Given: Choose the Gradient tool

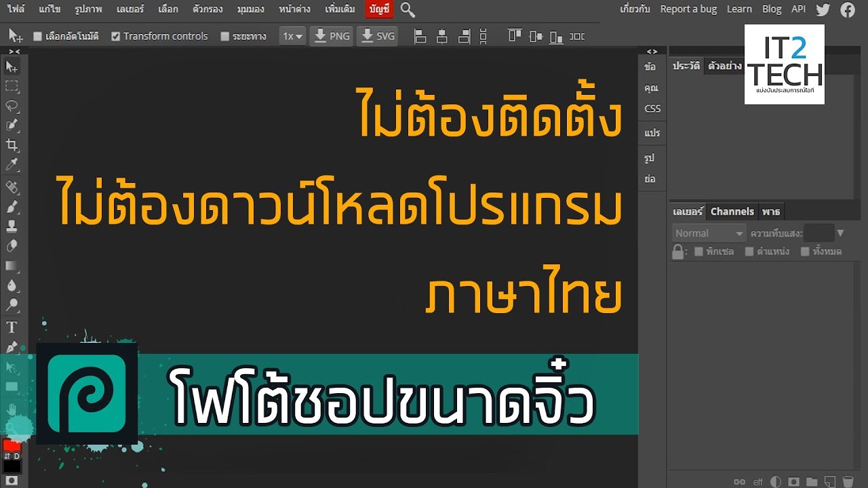Looking at the screenshot, I should (12, 266).
